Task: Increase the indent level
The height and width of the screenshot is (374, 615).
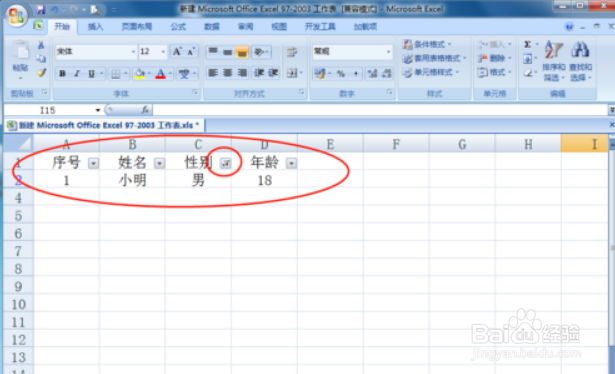Action: 273,73
